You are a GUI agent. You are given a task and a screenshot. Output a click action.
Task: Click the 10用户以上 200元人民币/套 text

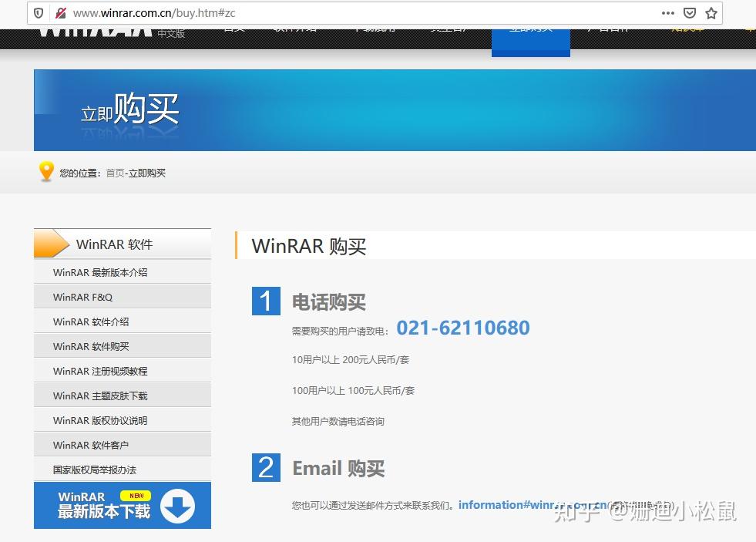(351, 360)
